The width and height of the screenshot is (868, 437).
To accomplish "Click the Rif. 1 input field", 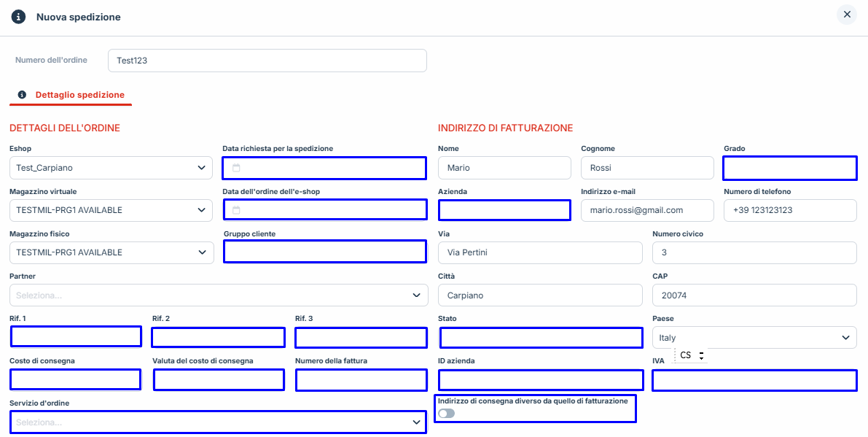I will pyautogui.click(x=76, y=337).
